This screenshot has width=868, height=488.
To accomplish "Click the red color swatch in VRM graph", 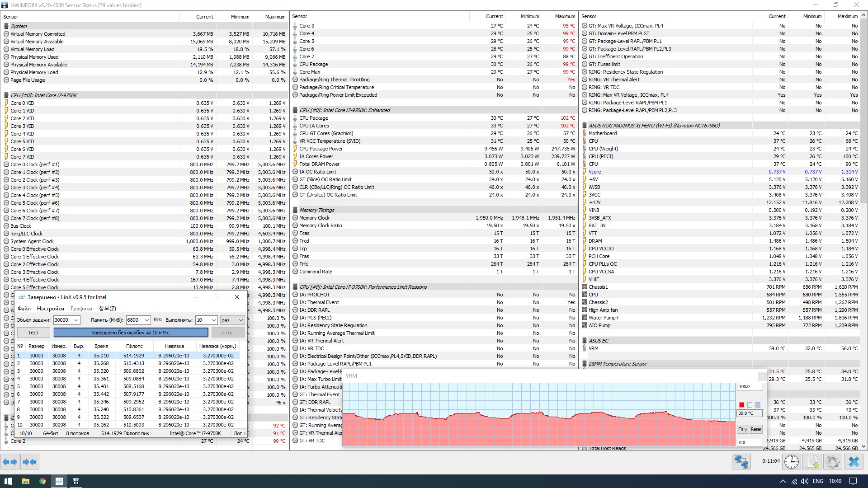I will 741,405.
